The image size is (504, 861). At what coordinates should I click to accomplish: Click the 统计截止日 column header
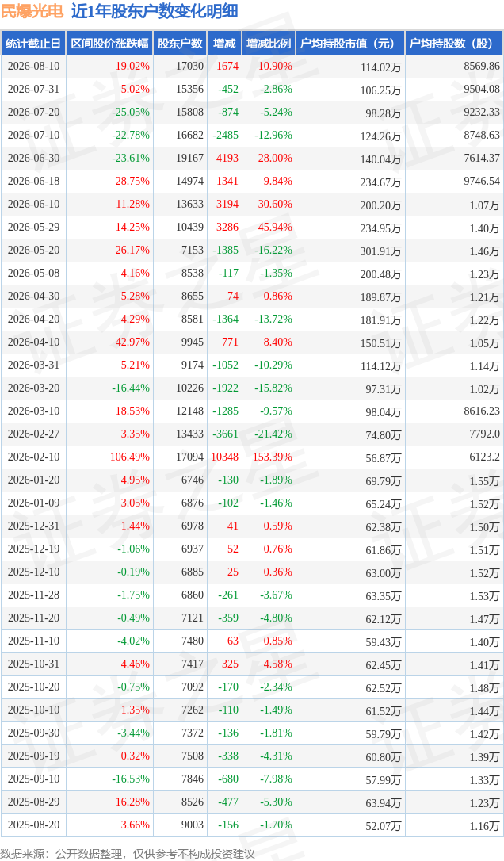coord(33,44)
